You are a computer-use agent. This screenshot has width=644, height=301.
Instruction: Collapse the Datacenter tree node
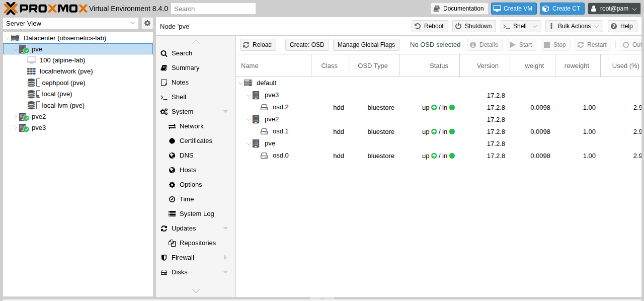7,38
